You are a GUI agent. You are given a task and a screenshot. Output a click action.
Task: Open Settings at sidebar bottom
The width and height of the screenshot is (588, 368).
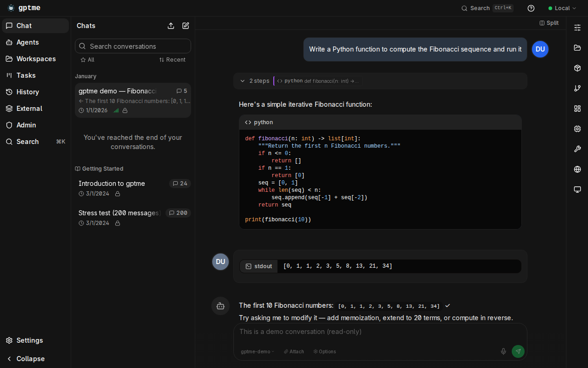pos(35,340)
